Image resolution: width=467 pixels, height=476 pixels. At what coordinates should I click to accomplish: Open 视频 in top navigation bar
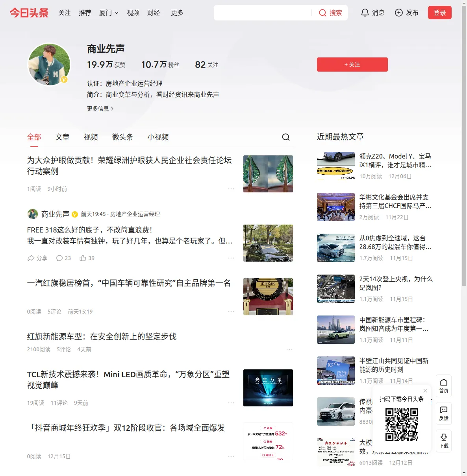point(133,13)
